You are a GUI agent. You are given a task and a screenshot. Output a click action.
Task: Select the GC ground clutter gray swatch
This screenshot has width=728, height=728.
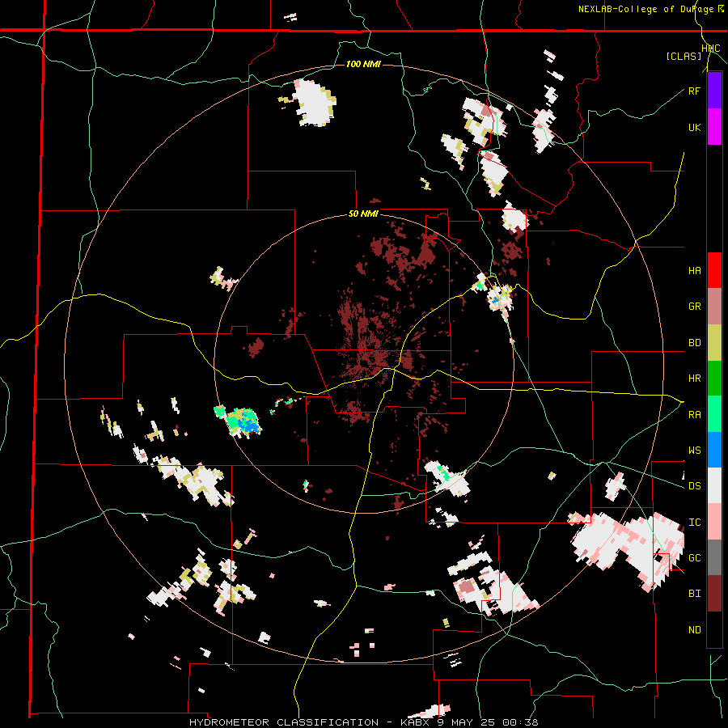point(714,557)
